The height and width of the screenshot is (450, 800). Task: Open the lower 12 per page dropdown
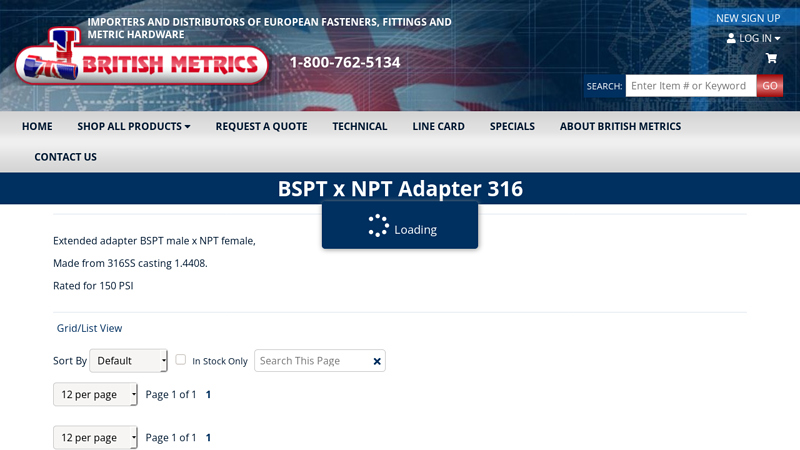click(x=95, y=438)
